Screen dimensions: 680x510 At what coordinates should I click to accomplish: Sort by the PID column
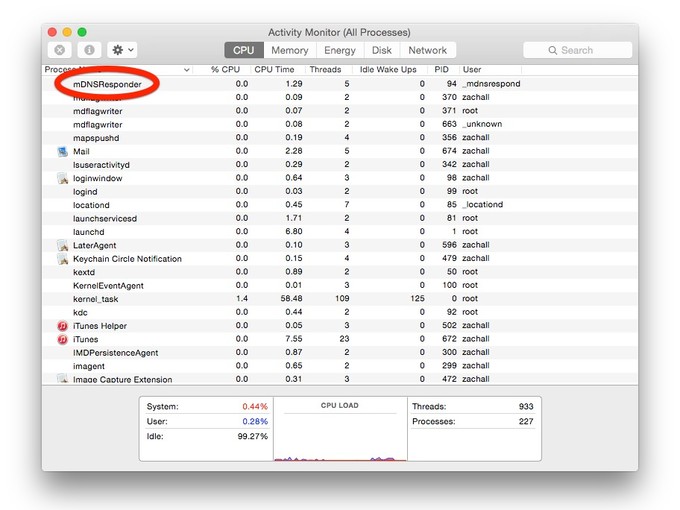click(x=441, y=69)
